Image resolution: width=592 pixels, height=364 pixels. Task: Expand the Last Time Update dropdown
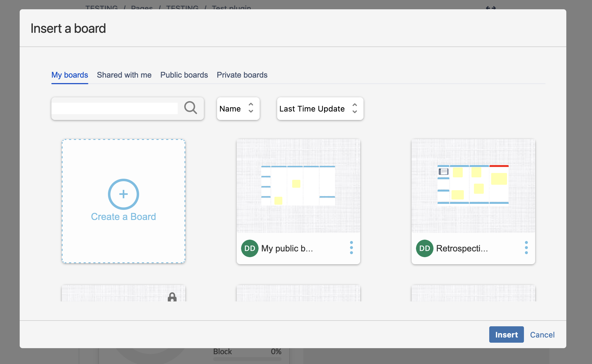tap(320, 109)
